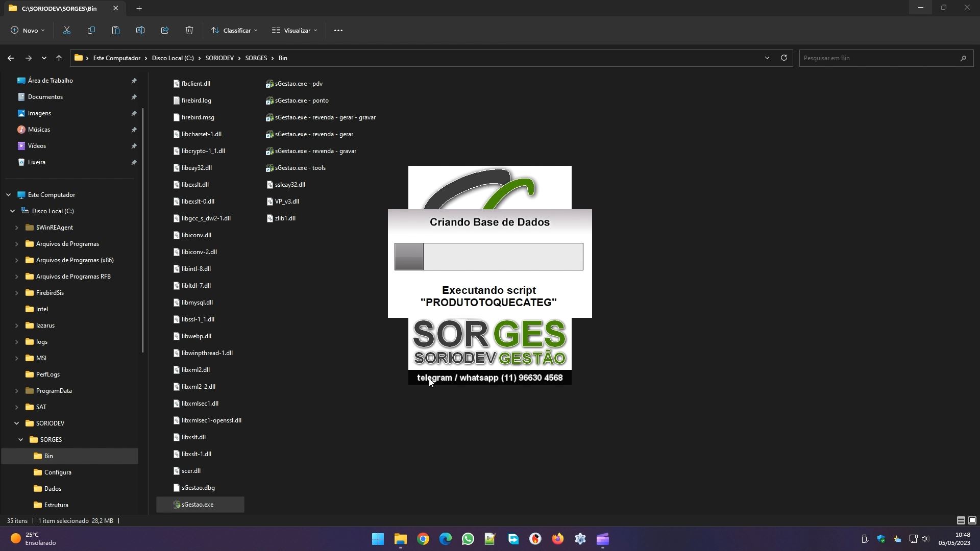Launch Microsoft Edge from taskbar
The image size is (980, 551).
coord(446,539)
